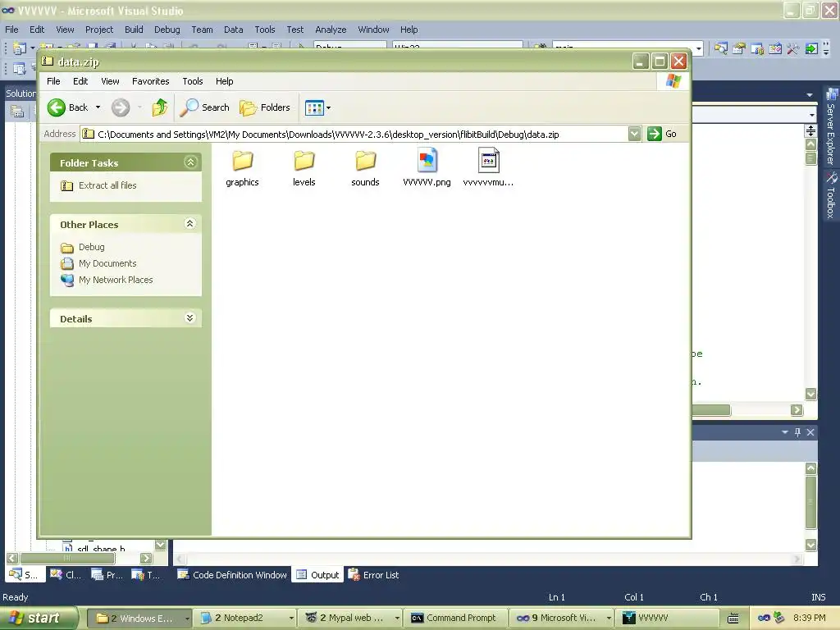Open Explorer's View menu in data.zip window

110,81
